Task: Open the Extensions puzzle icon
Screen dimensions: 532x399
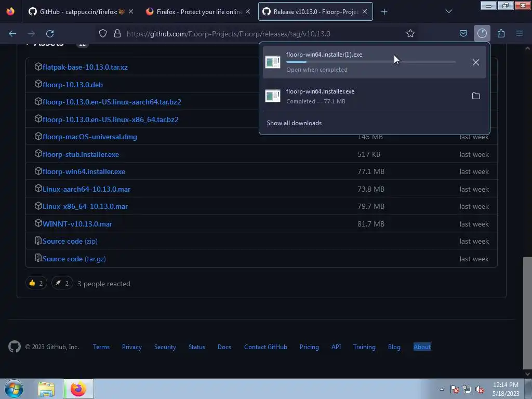Action: pyautogui.click(x=501, y=33)
